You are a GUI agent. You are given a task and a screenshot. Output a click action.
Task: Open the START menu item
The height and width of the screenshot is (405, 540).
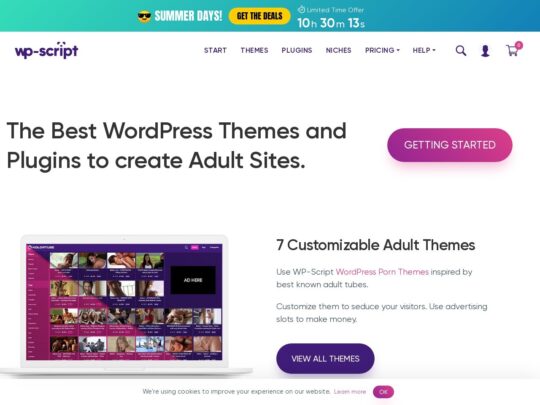tap(215, 50)
